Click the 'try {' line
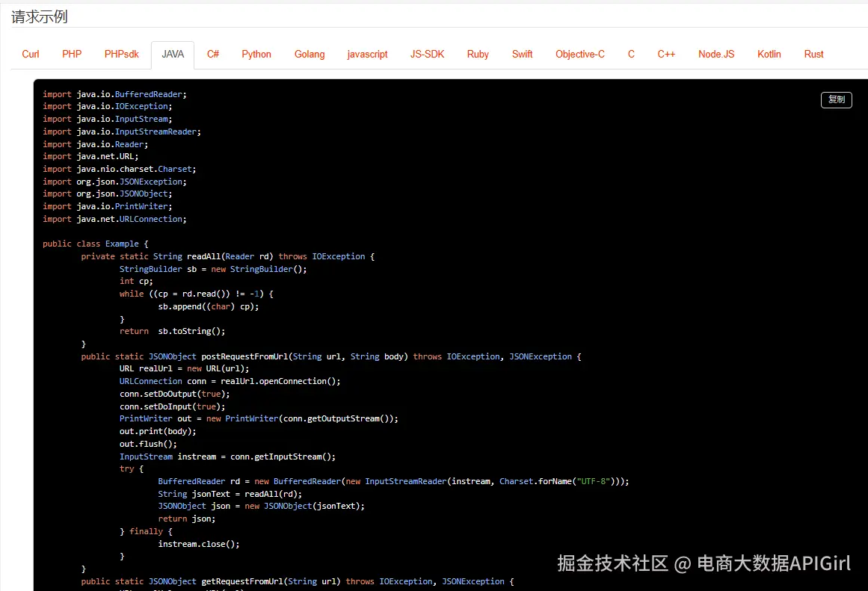Image resolution: width=868 pixels, height=591 pixels. coord(132,468)
